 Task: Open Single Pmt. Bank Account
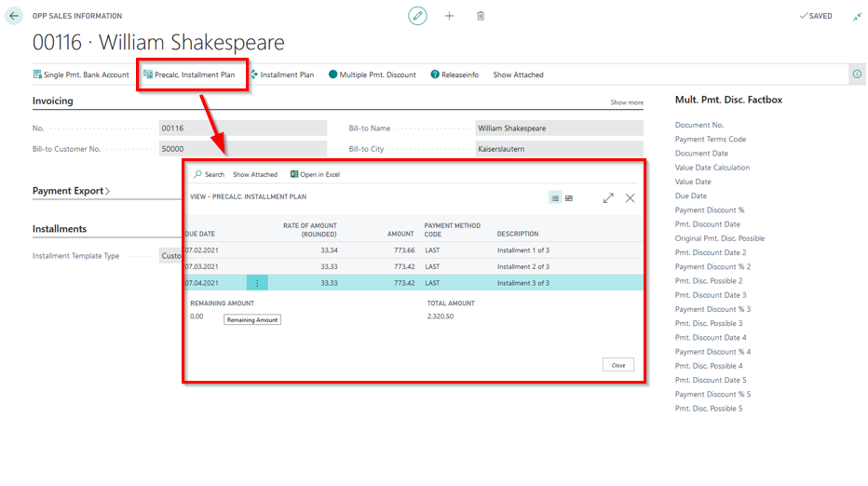point(81,74)
